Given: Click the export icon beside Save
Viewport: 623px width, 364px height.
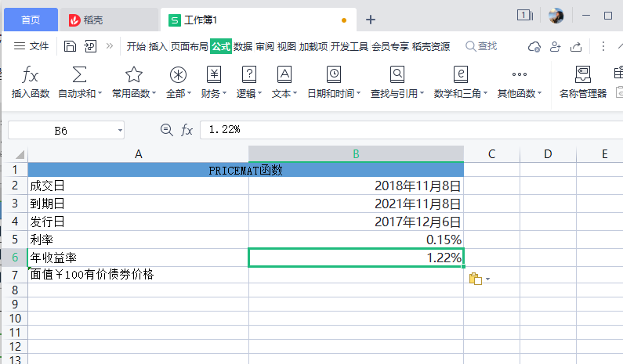Looking at the screenshot, I should click(x=90, y=46).
